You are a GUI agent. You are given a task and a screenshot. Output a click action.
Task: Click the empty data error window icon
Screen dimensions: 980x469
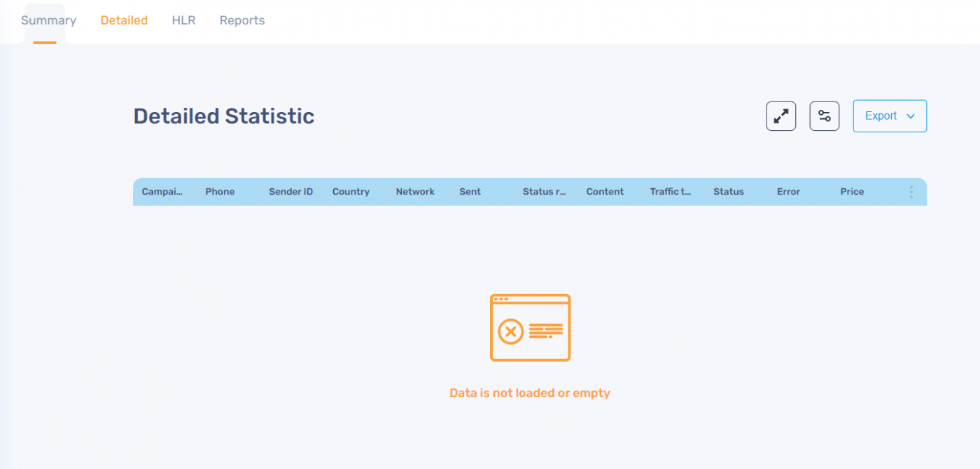coord(530,328)
